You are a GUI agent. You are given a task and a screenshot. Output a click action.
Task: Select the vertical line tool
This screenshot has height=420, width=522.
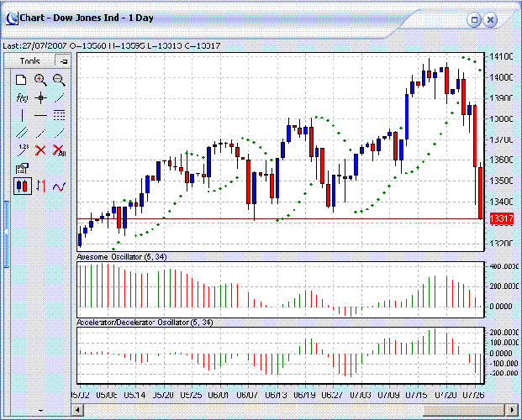(22, 115)
